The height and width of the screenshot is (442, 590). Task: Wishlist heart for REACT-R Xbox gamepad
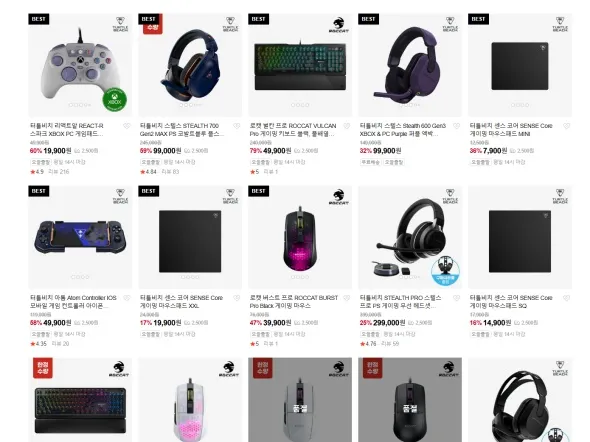[x=127, y=126]
